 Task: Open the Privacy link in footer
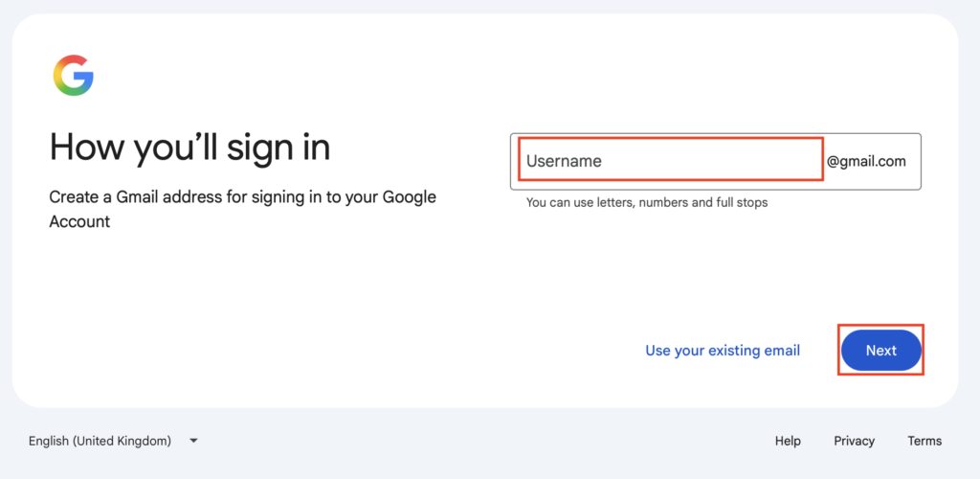(854, 441)
